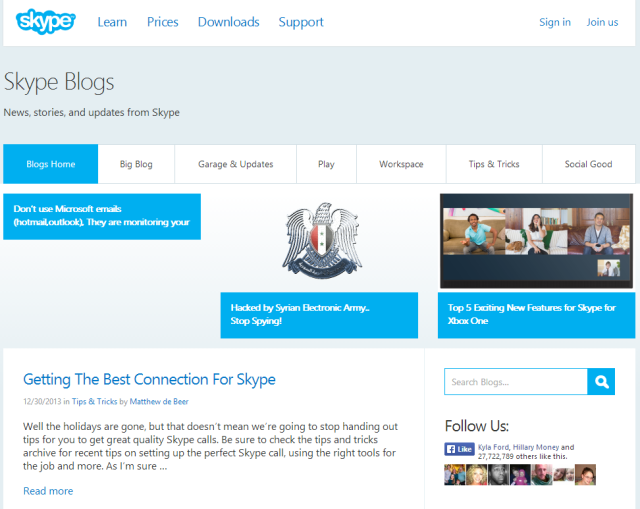This screenshot has height=509, width=640.
Task: Go to the Prices page
Action: (x=162, y=22)
